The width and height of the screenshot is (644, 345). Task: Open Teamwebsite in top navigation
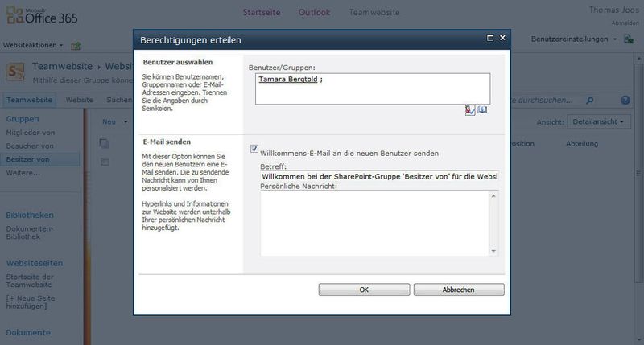pyautogui.click(x=374, y=12)
